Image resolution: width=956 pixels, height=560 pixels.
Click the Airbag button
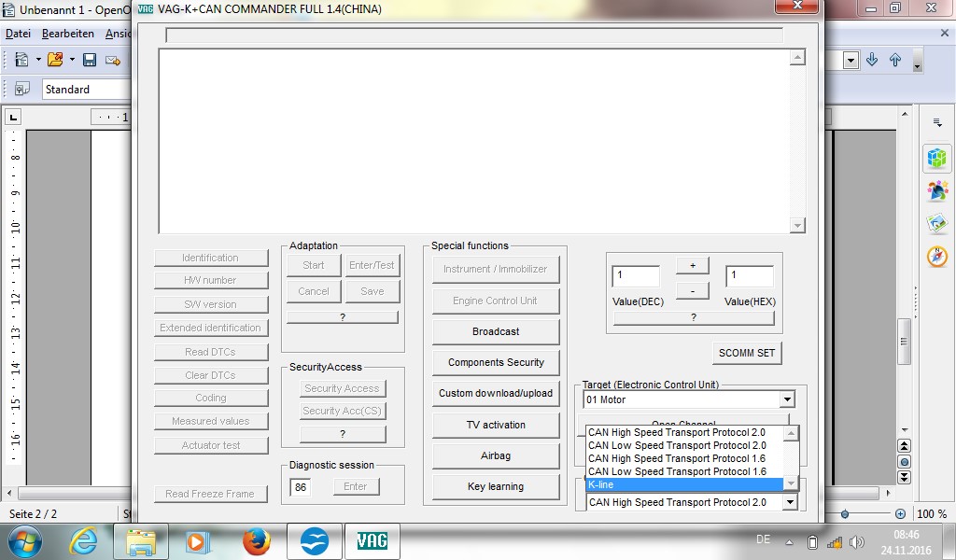[496, 455]
